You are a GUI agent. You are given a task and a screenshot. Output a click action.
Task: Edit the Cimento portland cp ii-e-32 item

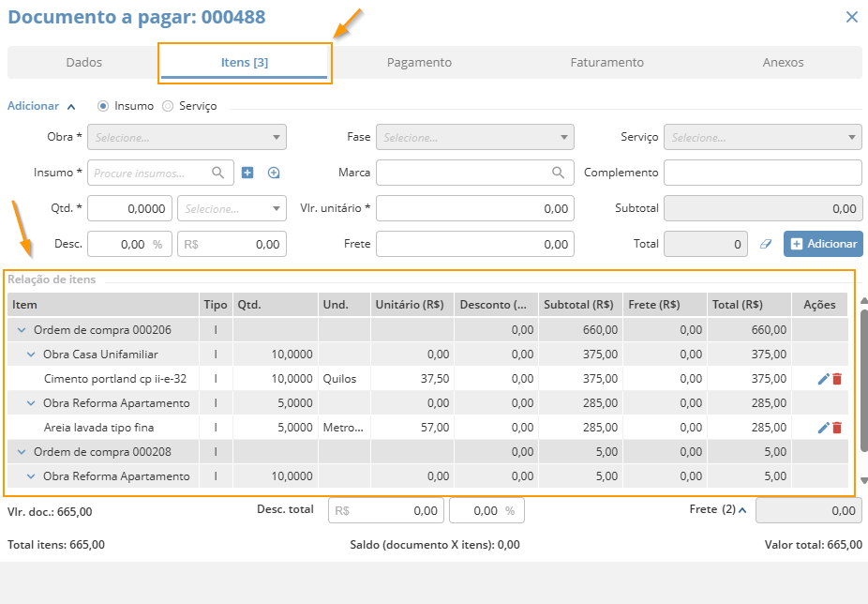click(x=823, y=379)
